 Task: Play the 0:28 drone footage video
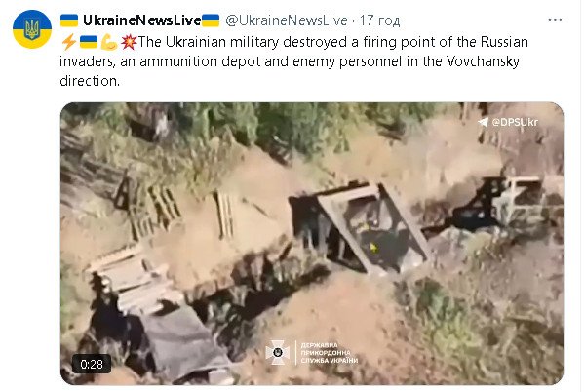point(312,244)
